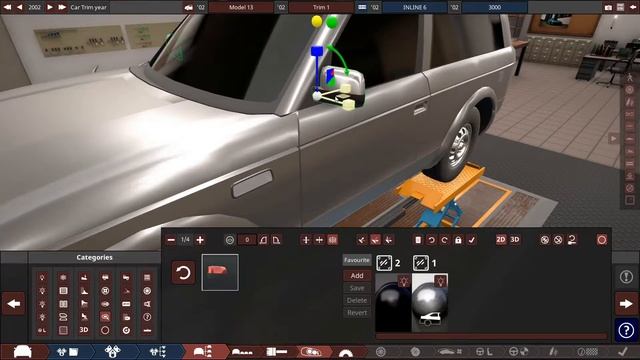The width and height of the screenshot is (640, 360).
Task: Toggle the 3D fixture mode
Action: (x=515, y=240)
